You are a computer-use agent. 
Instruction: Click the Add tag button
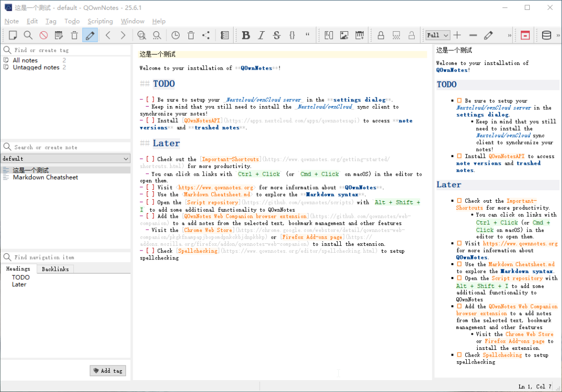point(108,371)
